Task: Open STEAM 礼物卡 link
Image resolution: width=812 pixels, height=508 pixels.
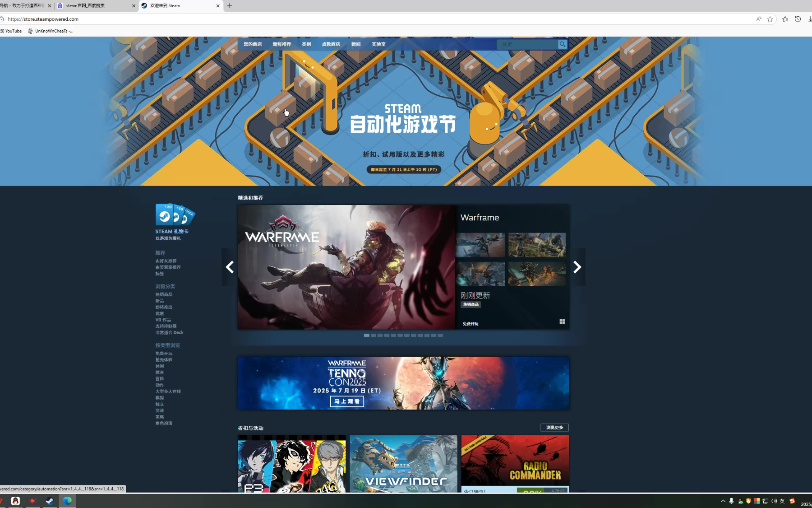Action: click(x=172, y=231)
